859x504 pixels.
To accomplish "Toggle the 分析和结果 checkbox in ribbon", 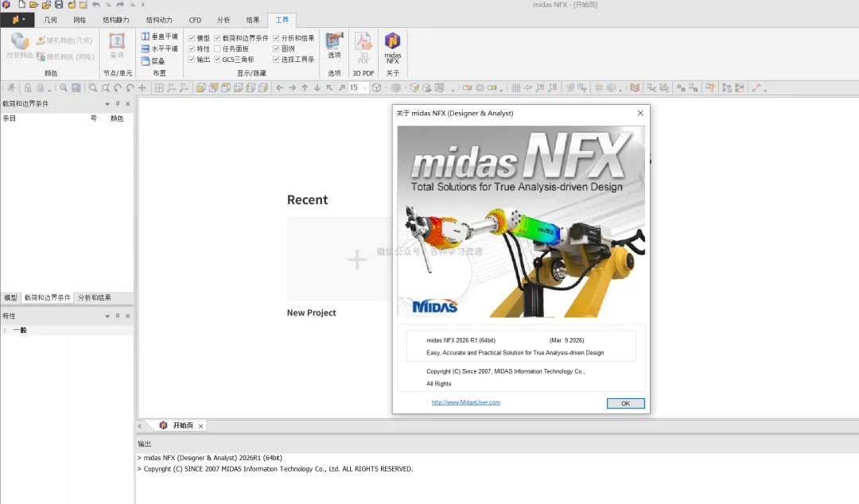I will pos(276,38).
